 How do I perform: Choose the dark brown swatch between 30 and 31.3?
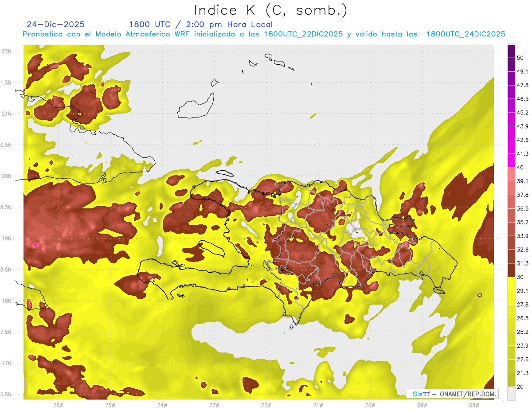click(511, 270)
